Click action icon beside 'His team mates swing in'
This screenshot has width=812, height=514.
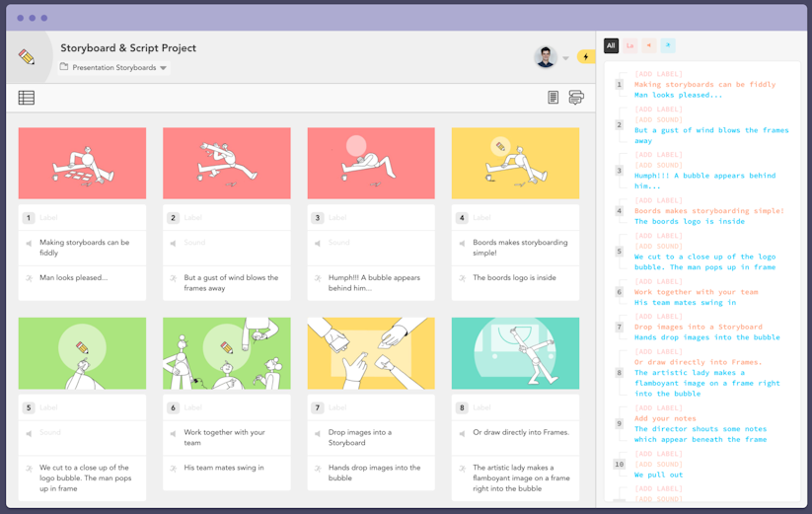(173, 468)
